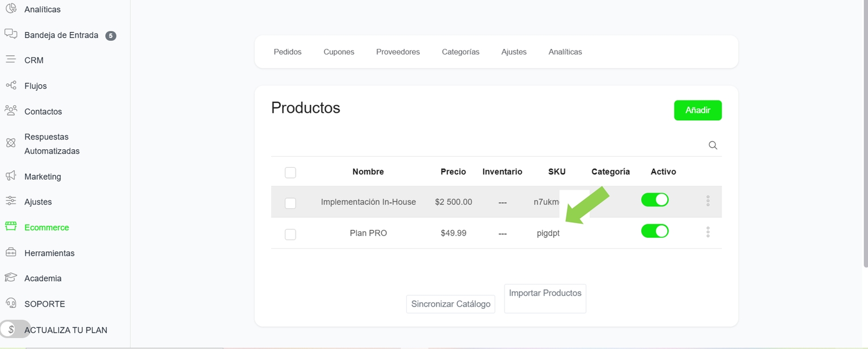Go to the Cupones tab
Image resolution: width=868 pixels, height=349 pixels.
(x=339, y=52)
